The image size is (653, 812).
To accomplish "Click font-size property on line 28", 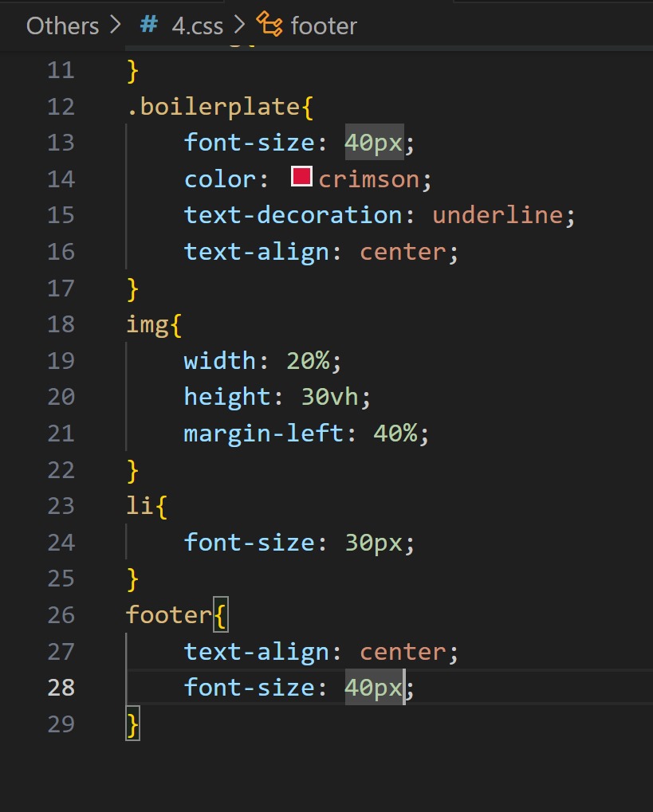I will (x=250, y=688).
